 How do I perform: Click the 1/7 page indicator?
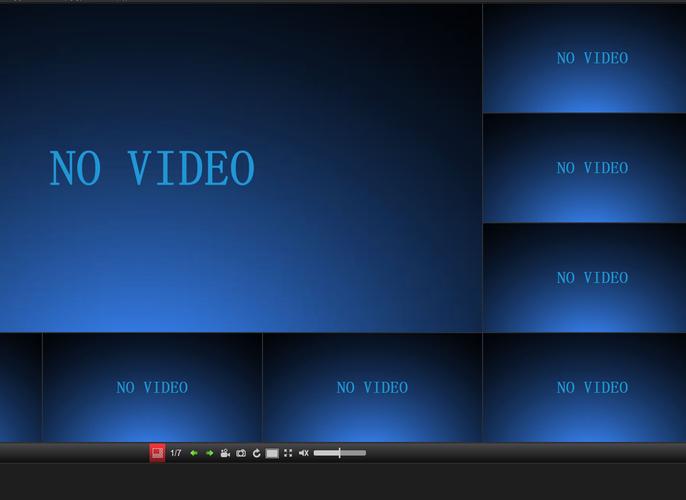(x=176, y=453)
